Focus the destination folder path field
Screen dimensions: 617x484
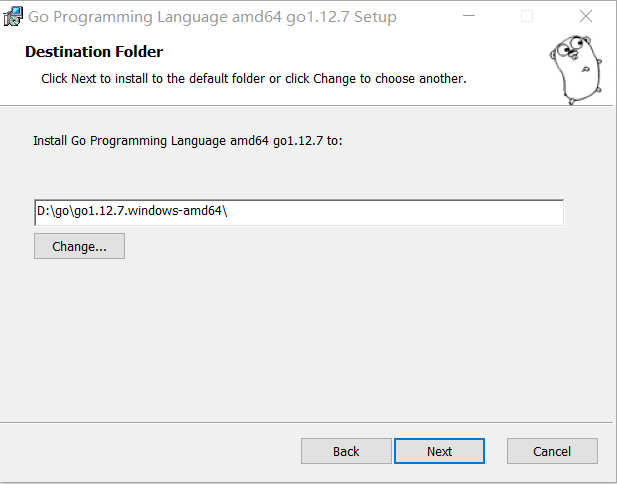coord(298,212)
